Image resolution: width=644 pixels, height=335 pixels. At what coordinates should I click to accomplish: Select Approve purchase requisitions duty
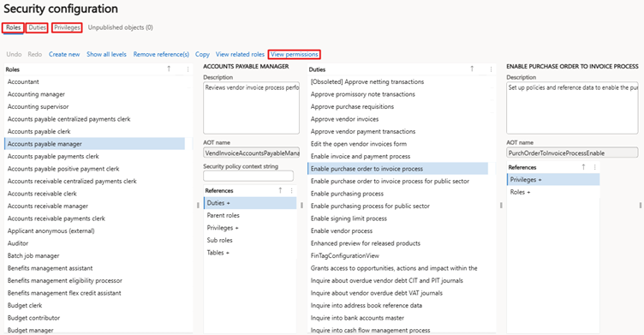pos(397,106)
